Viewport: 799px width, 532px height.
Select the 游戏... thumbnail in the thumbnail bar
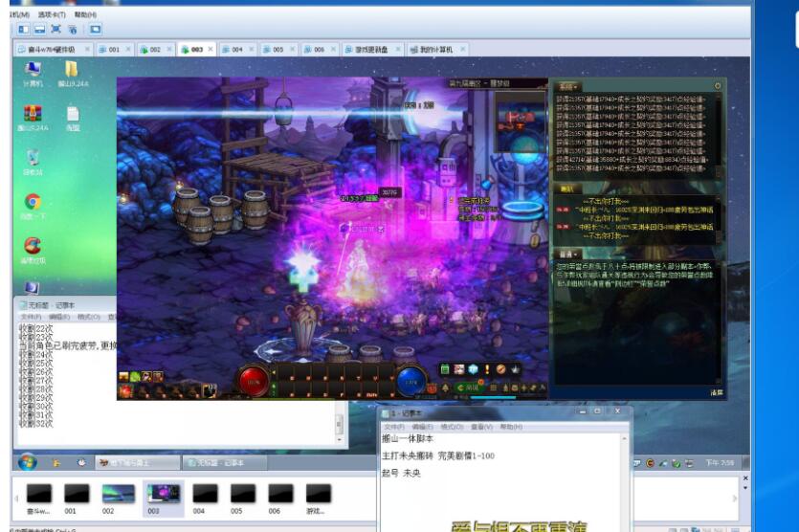pyautogui.click(x=319, y=499)
